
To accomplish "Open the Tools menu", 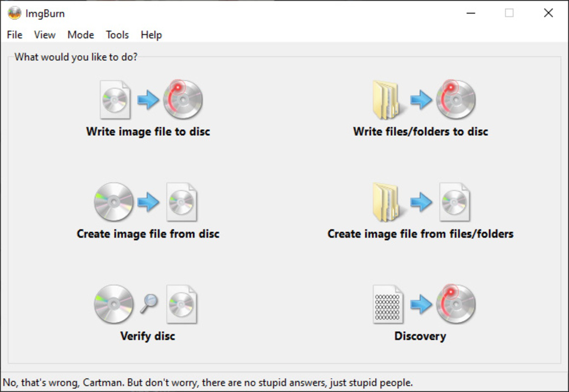I will 117,35.
